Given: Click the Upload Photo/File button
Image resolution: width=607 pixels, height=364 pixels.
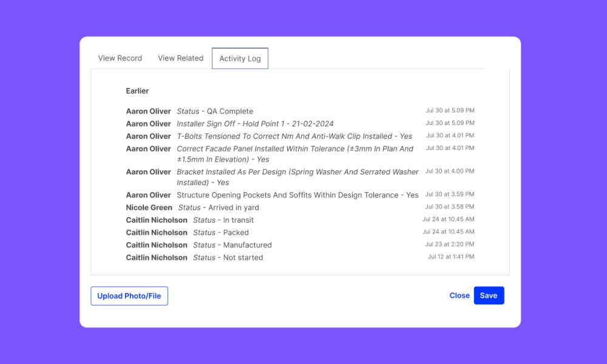Looking at the screenshot, I should coord(129,296).
